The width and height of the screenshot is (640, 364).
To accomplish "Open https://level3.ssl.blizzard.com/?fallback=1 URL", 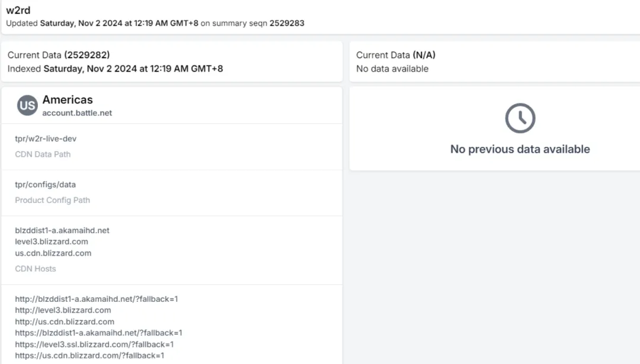I will (94, 344).
